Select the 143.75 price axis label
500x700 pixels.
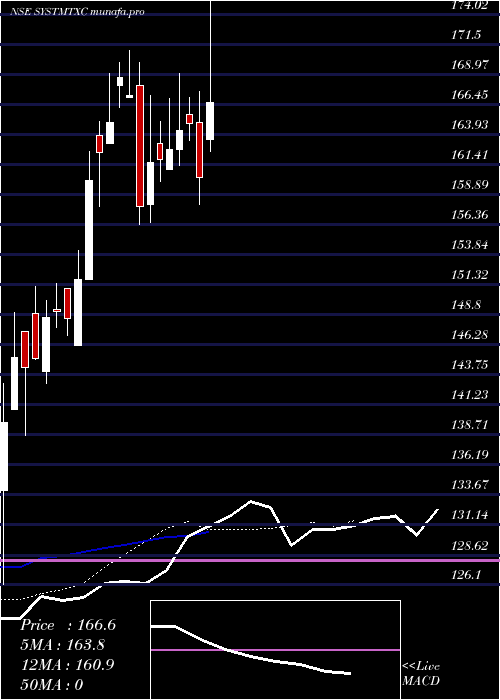click(470, 365)
